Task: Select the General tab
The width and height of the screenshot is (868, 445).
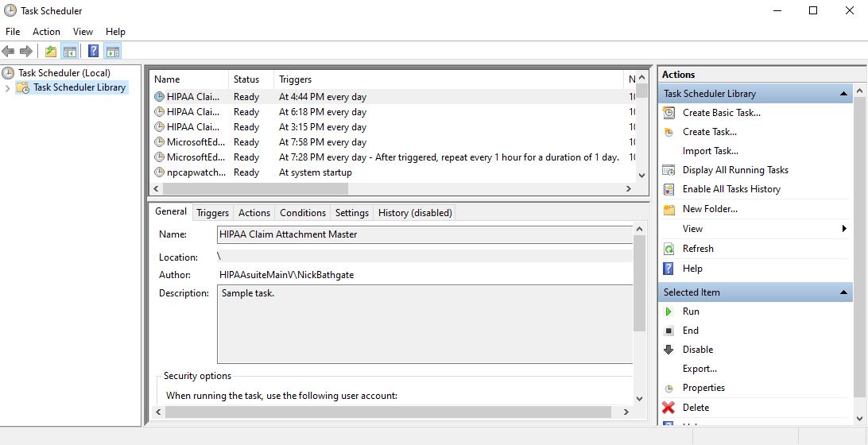Action: click(x=170, y=211)
